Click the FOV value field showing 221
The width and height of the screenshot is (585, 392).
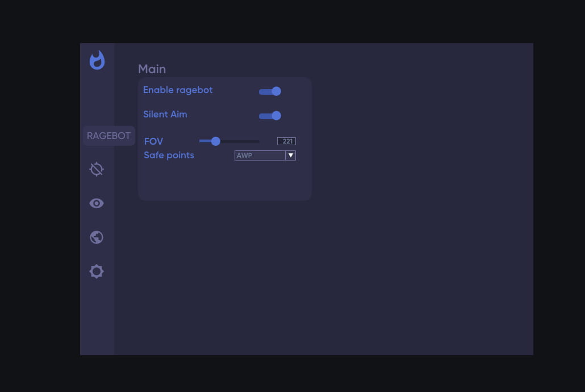click(286, 141)
